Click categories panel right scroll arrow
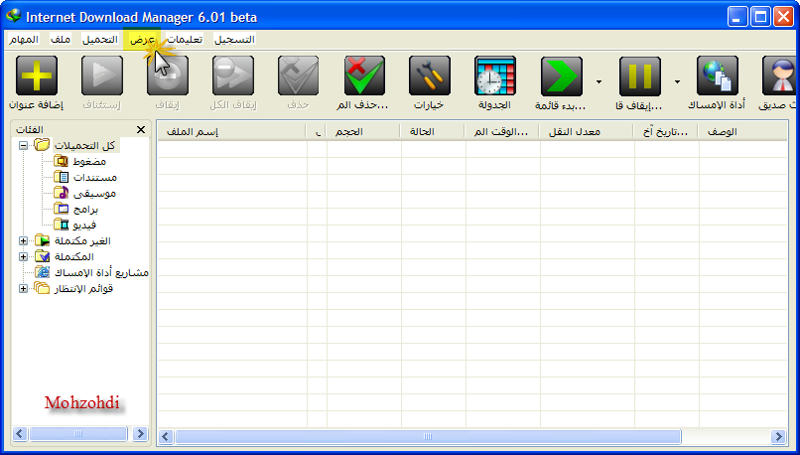Image resolution: width=800 pixels, height=455 pixels. tap(140, 434)
